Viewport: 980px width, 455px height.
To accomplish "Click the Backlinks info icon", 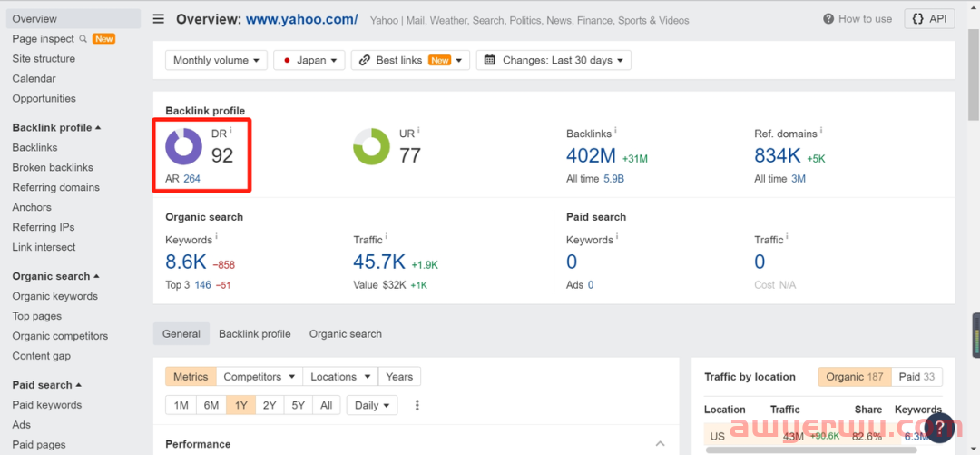I will 615,131.
